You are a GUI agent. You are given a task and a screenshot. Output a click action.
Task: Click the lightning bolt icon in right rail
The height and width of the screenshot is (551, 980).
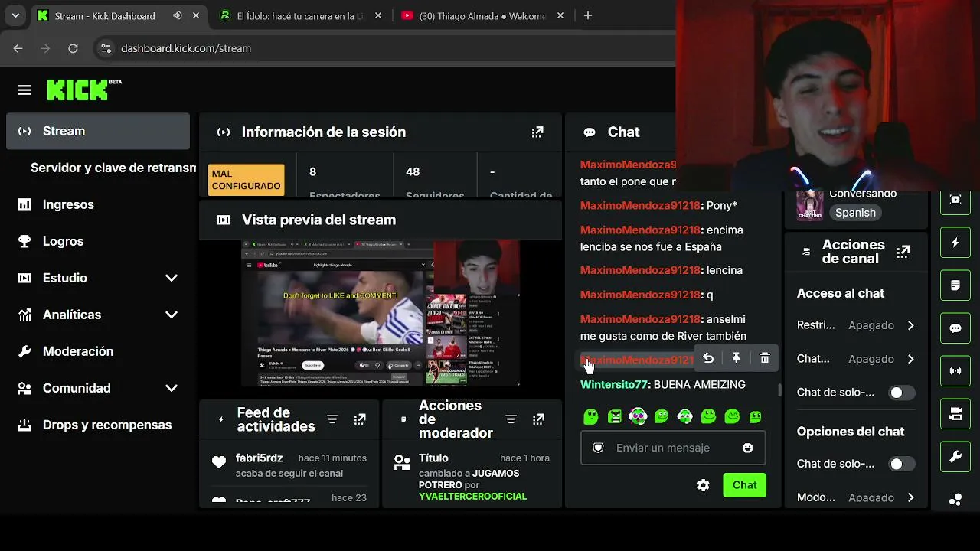pyautogui.click(x=955, y=243)
